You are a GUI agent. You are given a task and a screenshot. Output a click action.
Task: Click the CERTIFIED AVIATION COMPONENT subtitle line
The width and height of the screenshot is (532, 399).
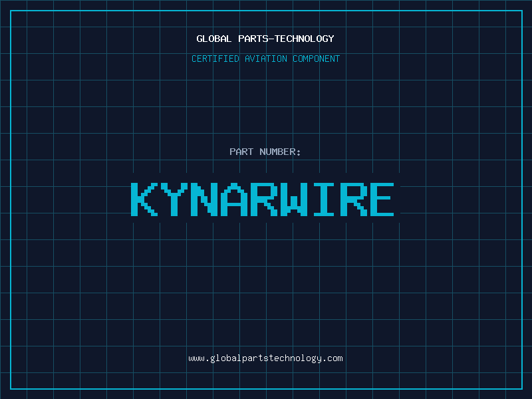265,59
